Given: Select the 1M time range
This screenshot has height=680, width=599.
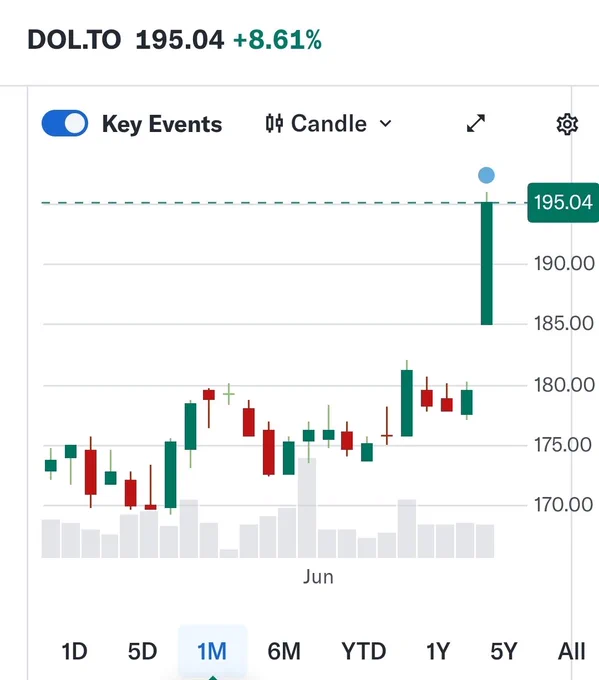Looking at the screenshot, I should pos(212,651).
